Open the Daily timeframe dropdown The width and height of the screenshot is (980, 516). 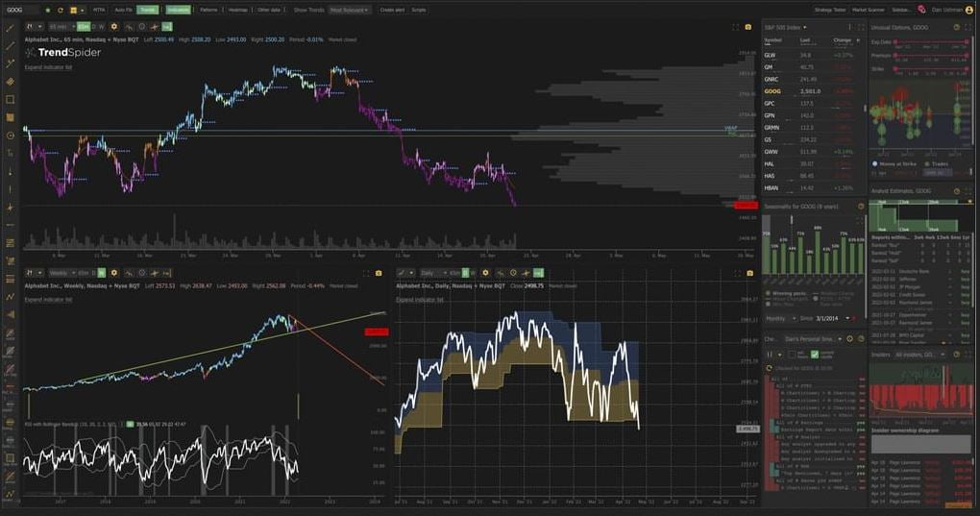[433, 273]
